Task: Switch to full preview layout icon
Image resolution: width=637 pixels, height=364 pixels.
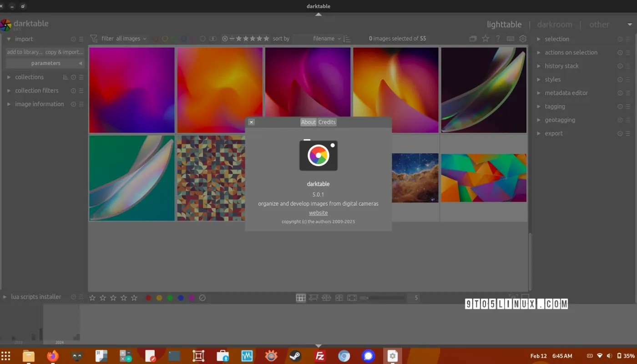Action: 352,298
